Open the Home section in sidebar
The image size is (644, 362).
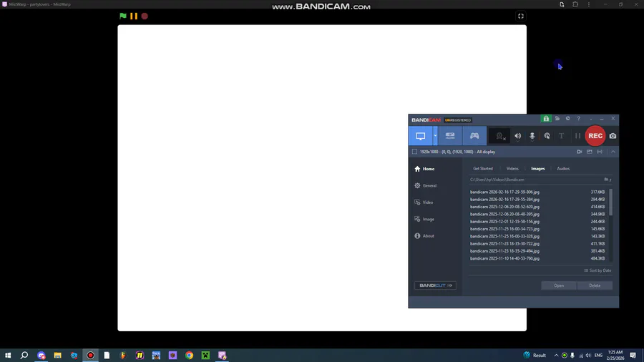tap(424, 169)
